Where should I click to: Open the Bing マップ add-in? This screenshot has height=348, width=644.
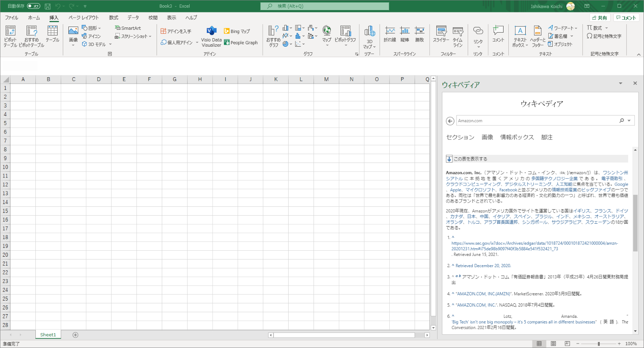point(237,31)
